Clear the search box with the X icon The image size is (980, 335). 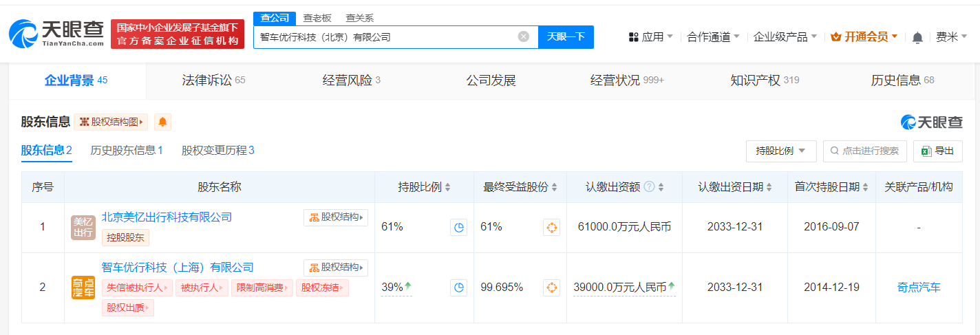524,36
